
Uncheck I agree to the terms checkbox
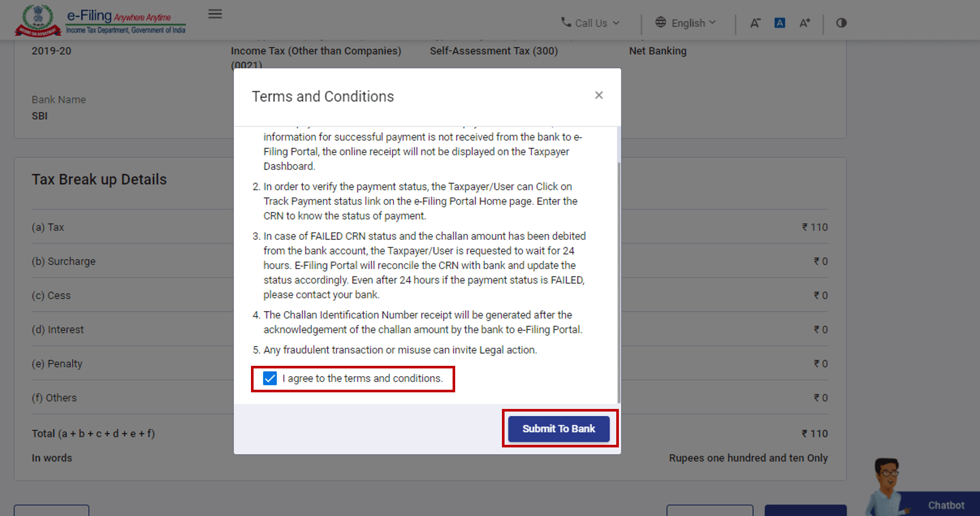pyautogui.click(x=269, y=379)
